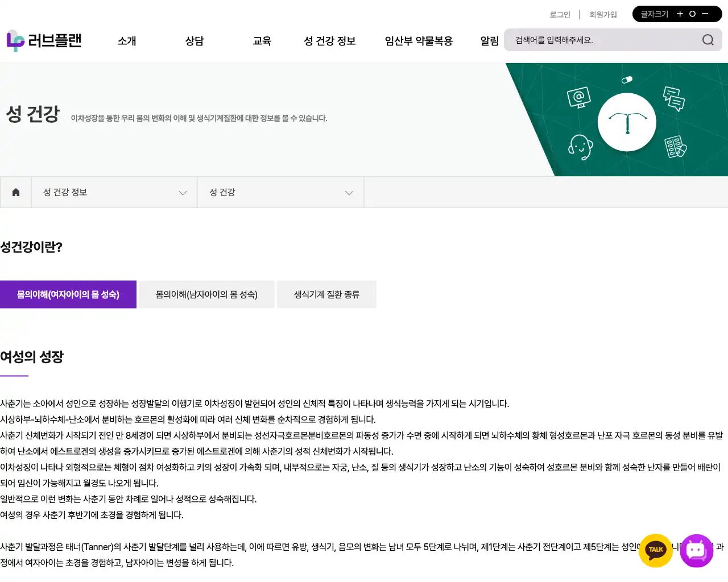Viewport: 728px width, 582px height.
Task: Open the 임산부 약물복용 menu
Action: pos(419,41)
